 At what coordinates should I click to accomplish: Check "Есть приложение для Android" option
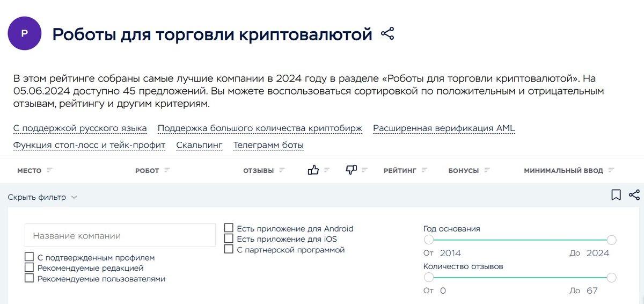(x=229, y=228)
